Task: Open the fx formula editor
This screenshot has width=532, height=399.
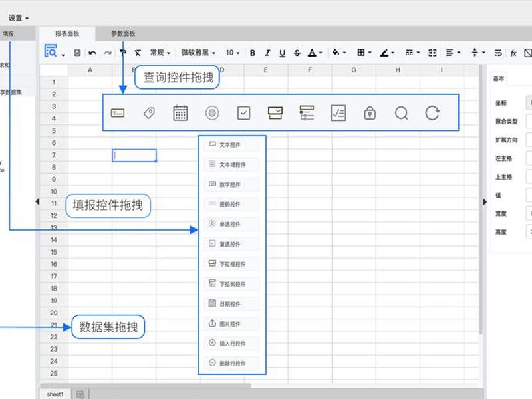Action: click(x=513, y=53)
